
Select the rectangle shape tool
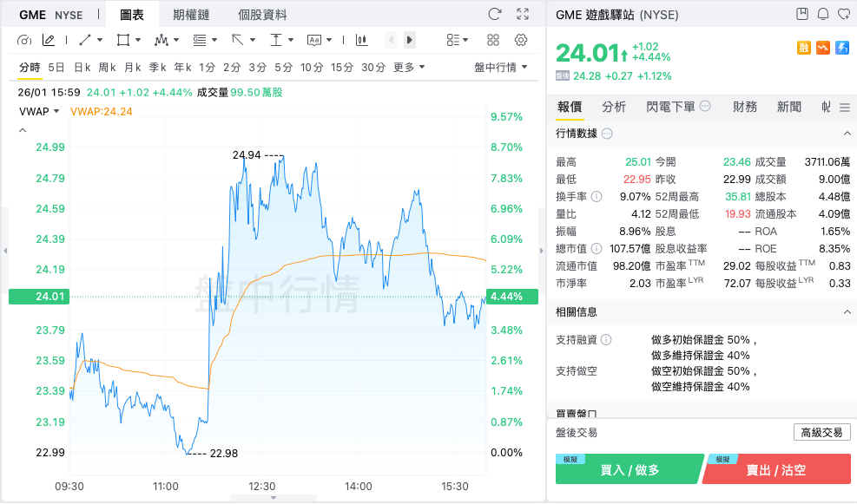pos(123,40)
